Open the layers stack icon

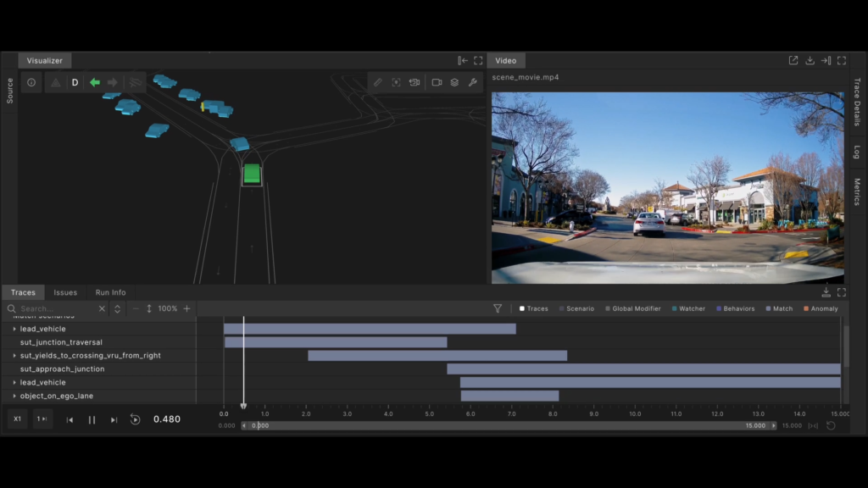pyautogui.click(x=454, y=82)
